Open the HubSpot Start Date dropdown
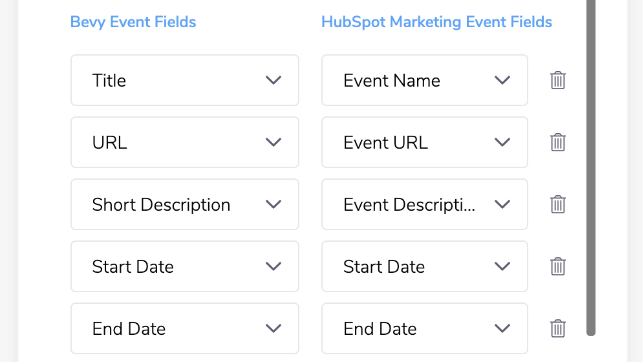644x362 pixels. click(425, 266)
